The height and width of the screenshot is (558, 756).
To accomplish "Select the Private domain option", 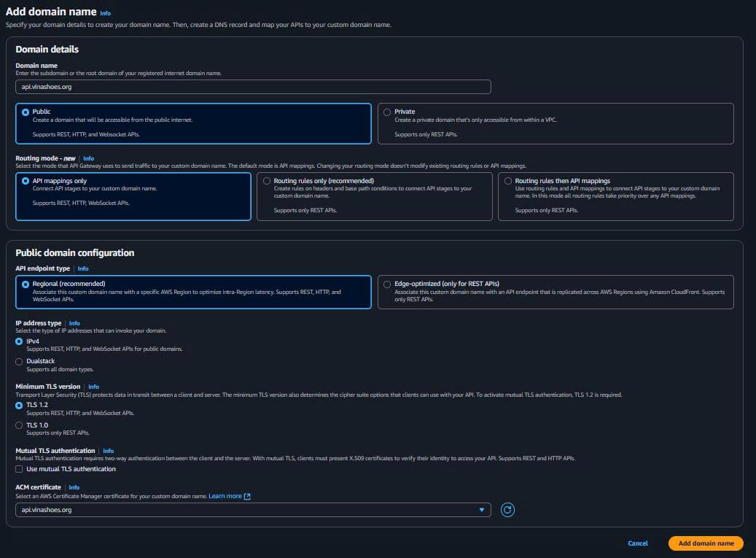I will [386, 112].
